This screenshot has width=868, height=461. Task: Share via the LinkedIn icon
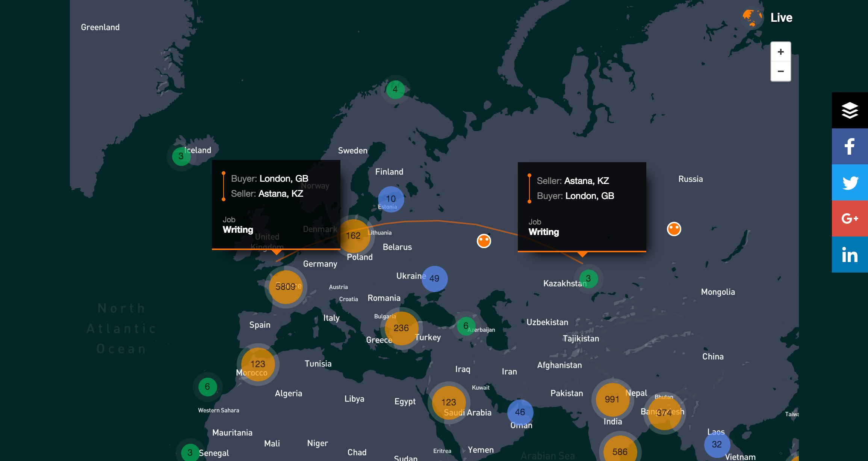pyautogui.click(x=850, y=255)
